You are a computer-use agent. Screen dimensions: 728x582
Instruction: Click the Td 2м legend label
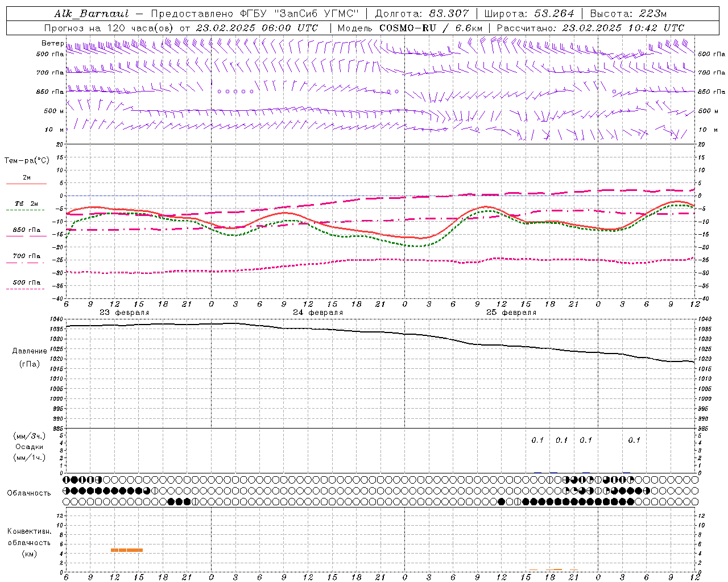tap(27, 203)
